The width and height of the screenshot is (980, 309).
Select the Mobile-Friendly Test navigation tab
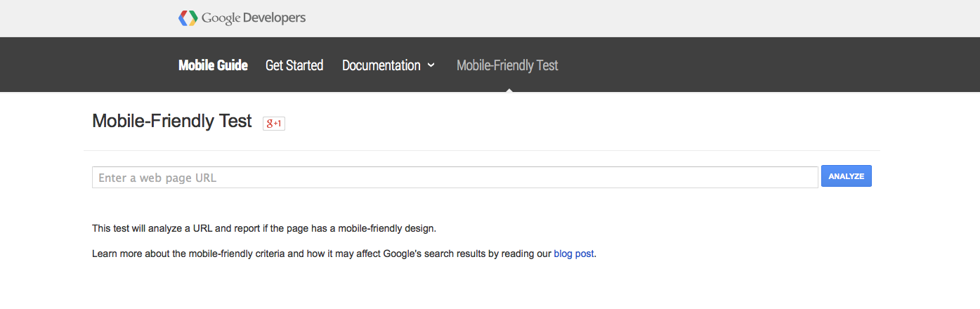[507, 65]
